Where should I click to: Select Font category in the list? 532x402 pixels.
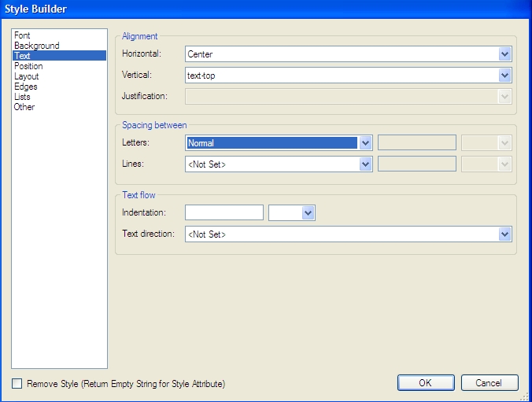click(x=22, y=35)
